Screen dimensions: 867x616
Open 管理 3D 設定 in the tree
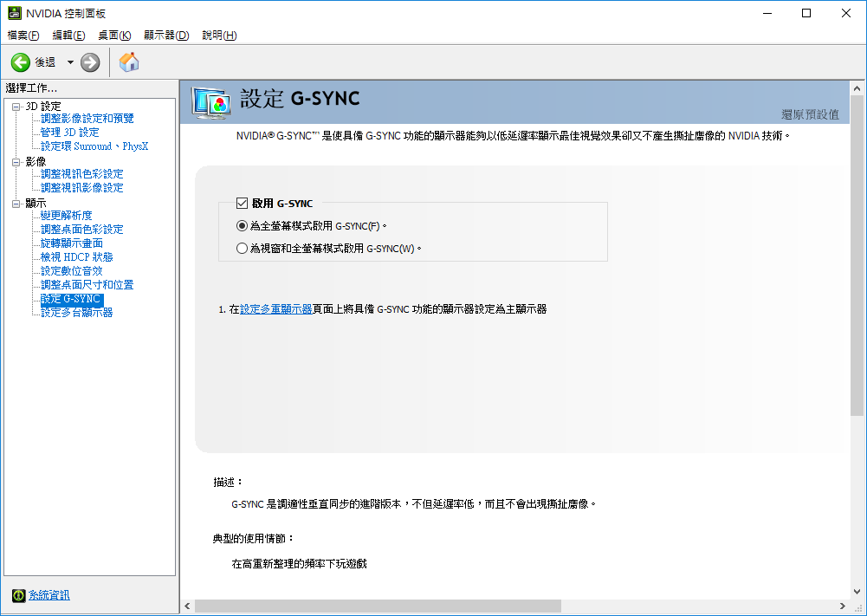tap(69, 133)
